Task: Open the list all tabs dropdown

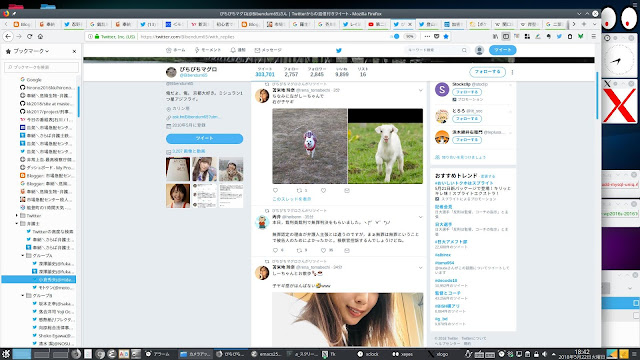Action: [x=594, y=24]
